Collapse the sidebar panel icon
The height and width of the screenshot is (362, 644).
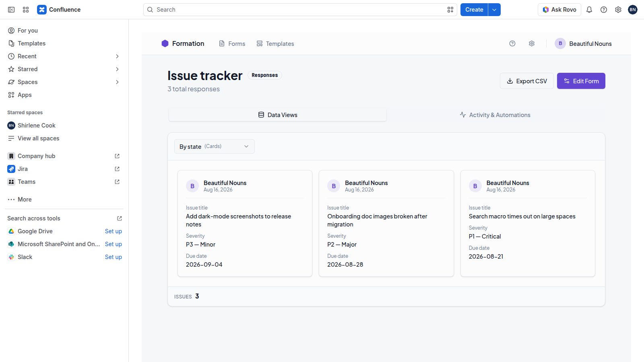(11, 10)
